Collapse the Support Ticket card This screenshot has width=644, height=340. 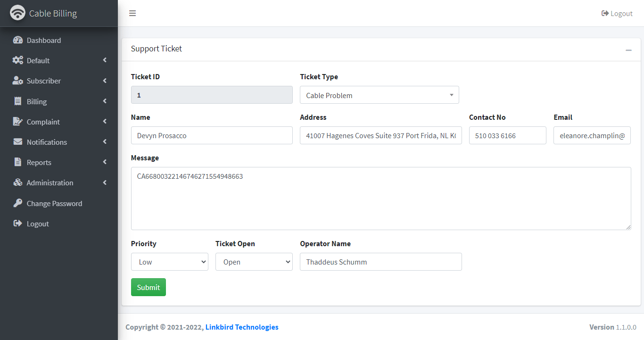pos(628,50)
